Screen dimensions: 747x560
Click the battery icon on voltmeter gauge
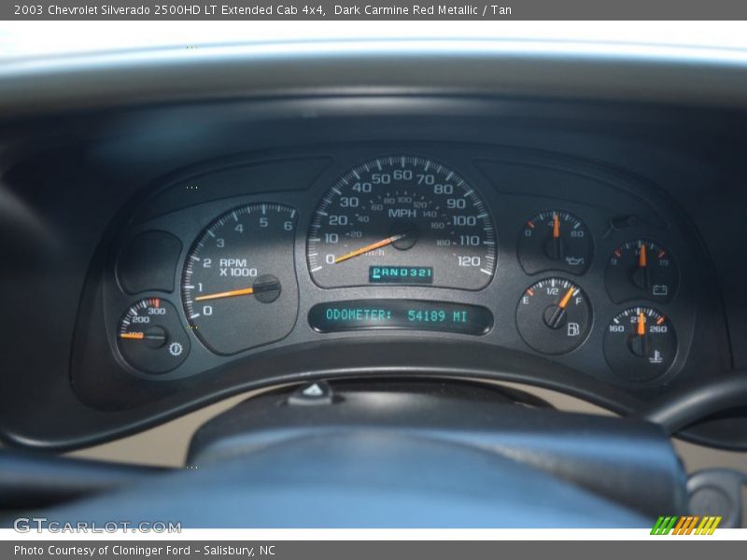tap(659, 289)
